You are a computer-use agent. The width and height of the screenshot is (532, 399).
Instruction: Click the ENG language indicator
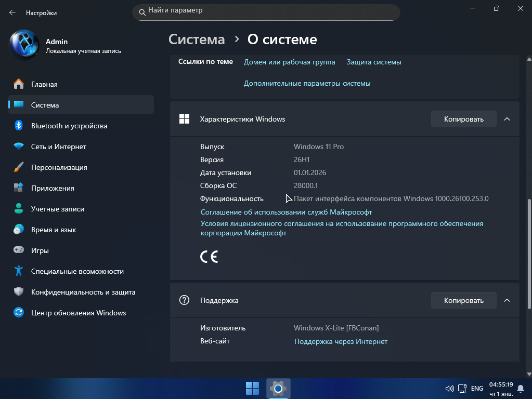(477, 389)
